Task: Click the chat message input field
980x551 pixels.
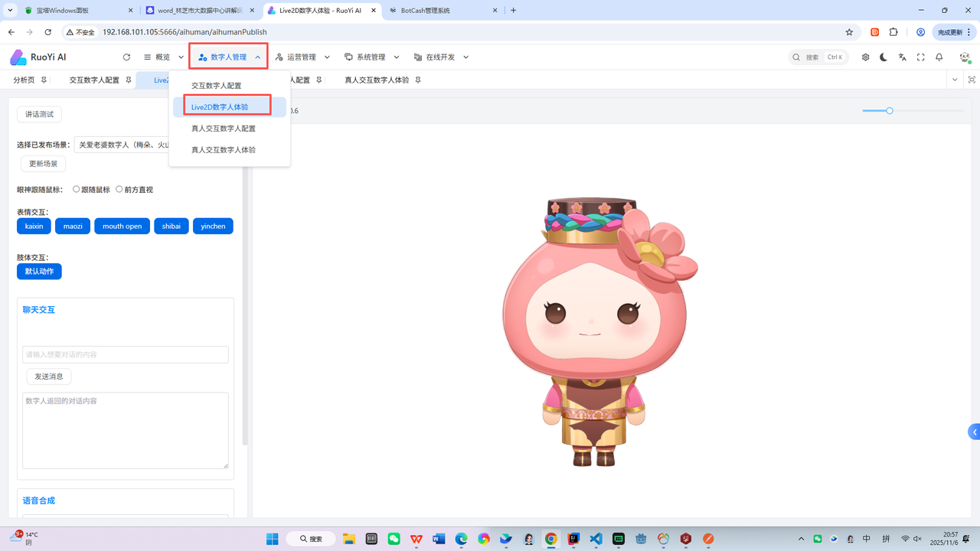Action: (x=126, y=354)
